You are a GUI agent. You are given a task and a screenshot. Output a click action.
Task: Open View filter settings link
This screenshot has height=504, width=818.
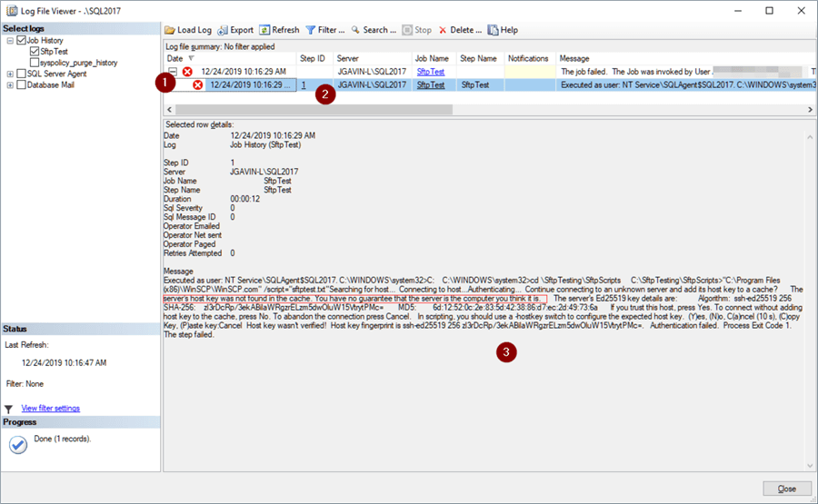coord(51,408)
